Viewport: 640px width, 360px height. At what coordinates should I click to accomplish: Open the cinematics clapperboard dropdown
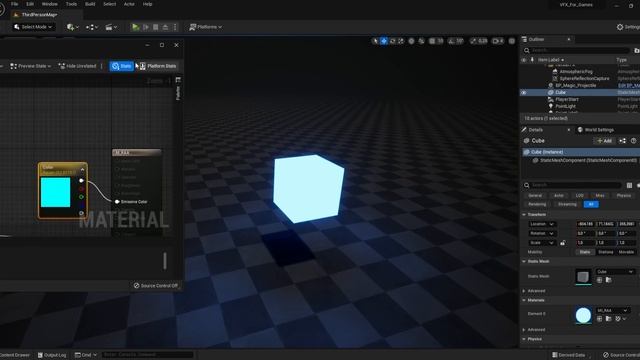[111, 27]
